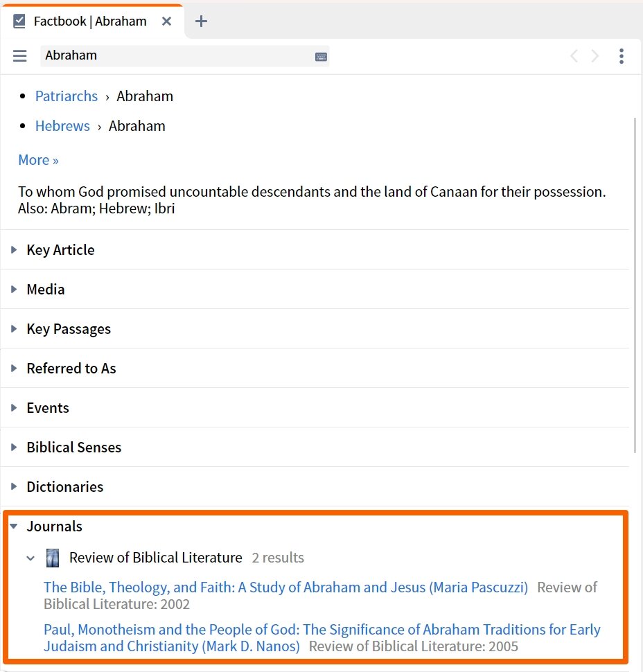Viewport: 643px width, 672px height.
Task: Open the keyboard input selector in the search box
Action: click(320, 56)
